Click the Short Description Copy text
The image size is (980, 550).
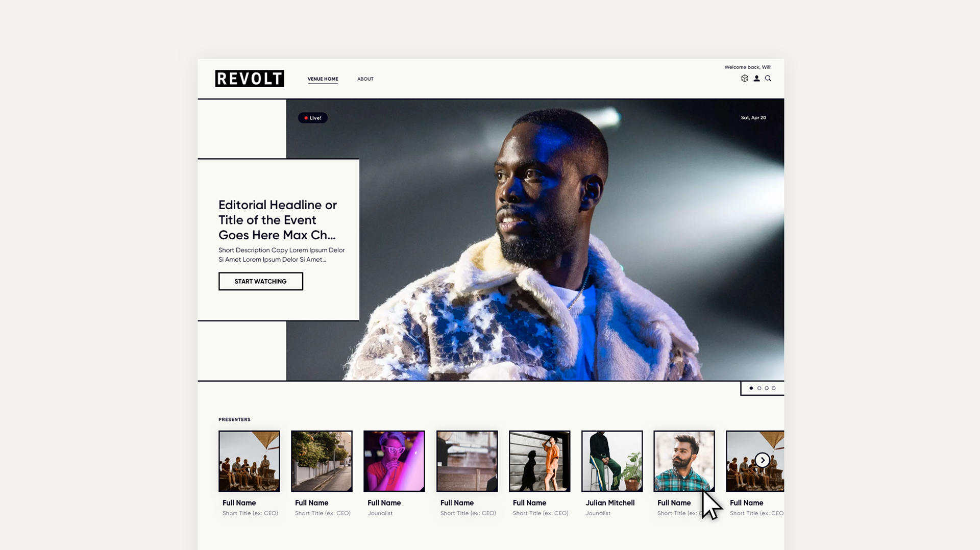click(282, 255)
